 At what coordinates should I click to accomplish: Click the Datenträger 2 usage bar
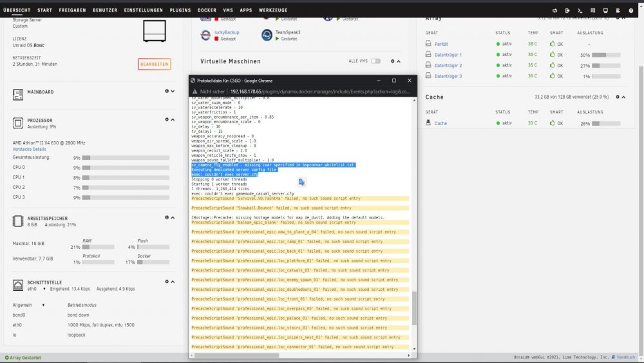coord(606,66)
